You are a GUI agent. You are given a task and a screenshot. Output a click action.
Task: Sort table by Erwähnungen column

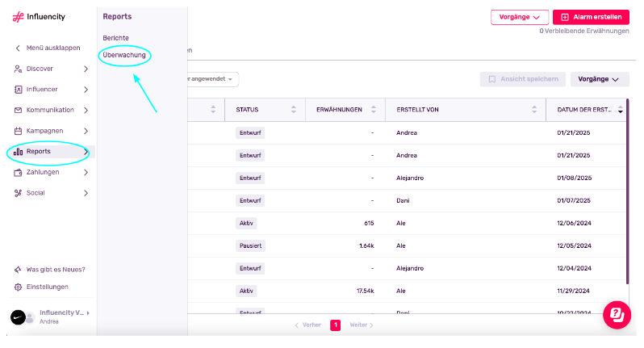[374, 109]
